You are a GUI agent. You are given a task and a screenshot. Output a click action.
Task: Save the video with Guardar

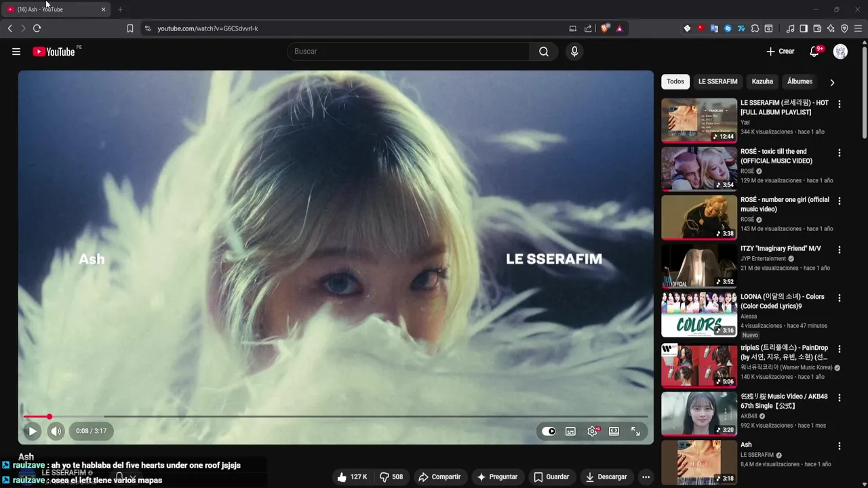click(551, 477)
